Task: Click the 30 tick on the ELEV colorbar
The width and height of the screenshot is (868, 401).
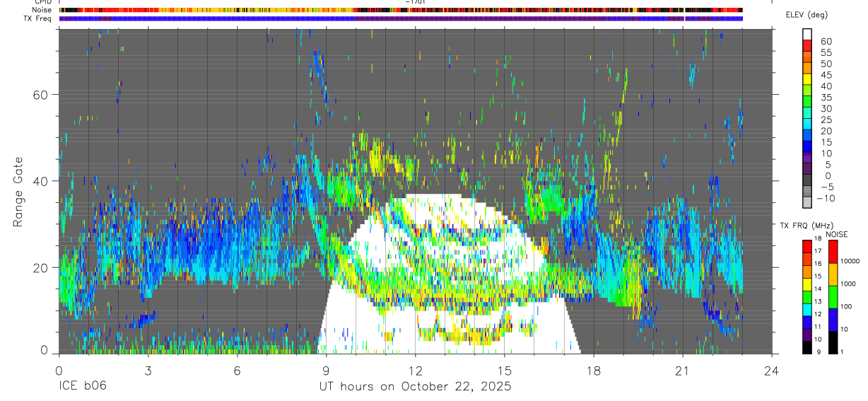Action: point(825,109)
